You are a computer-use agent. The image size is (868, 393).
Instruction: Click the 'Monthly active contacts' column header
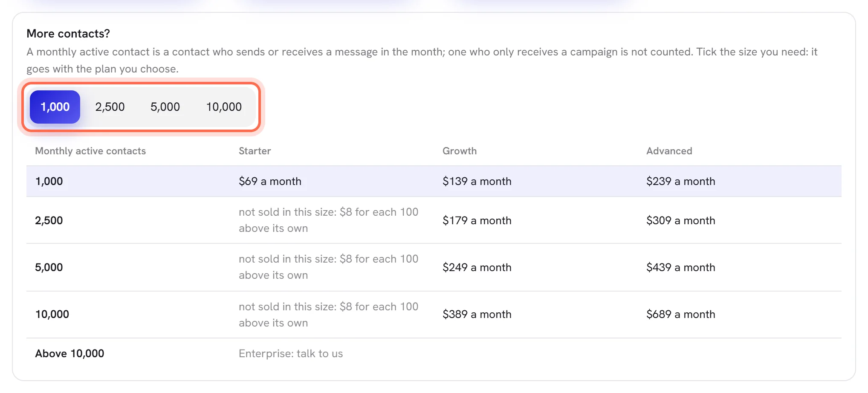(x=90, y=151)
